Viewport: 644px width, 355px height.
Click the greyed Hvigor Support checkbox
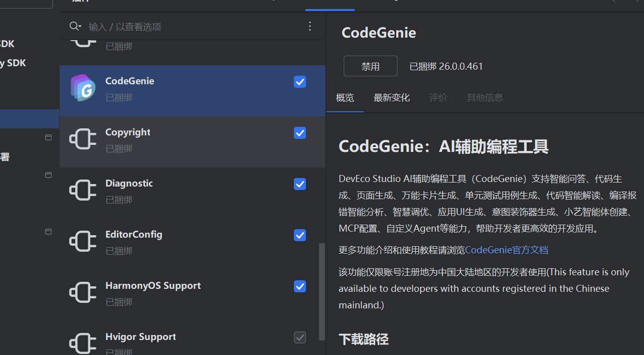coord(300,337)
